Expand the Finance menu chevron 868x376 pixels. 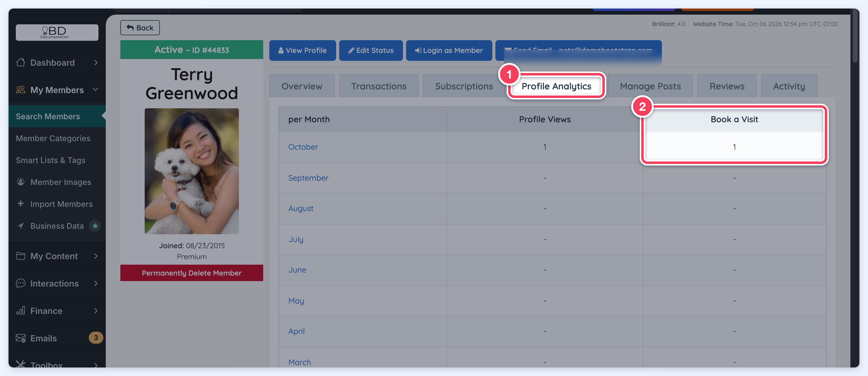pyautogui.click(x=96, y=311)
